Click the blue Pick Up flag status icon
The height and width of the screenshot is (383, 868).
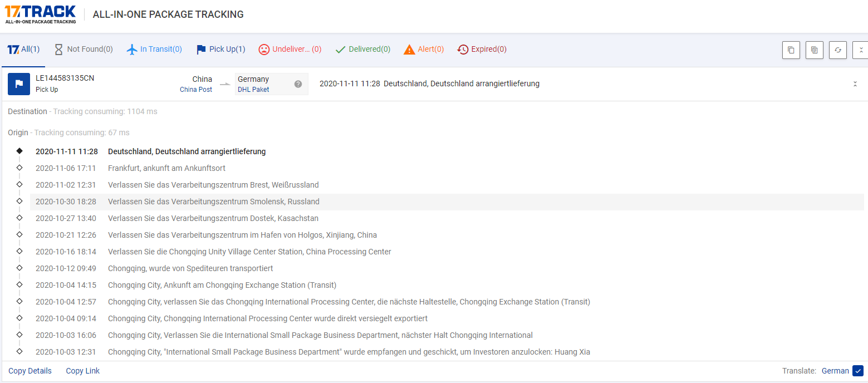19,84
